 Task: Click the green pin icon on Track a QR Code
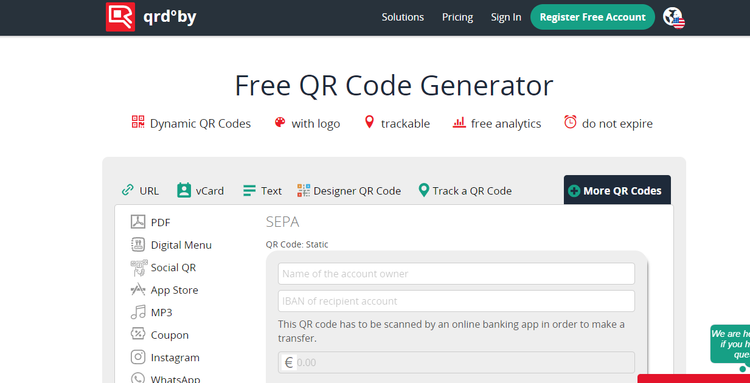(x=423, y=190)
